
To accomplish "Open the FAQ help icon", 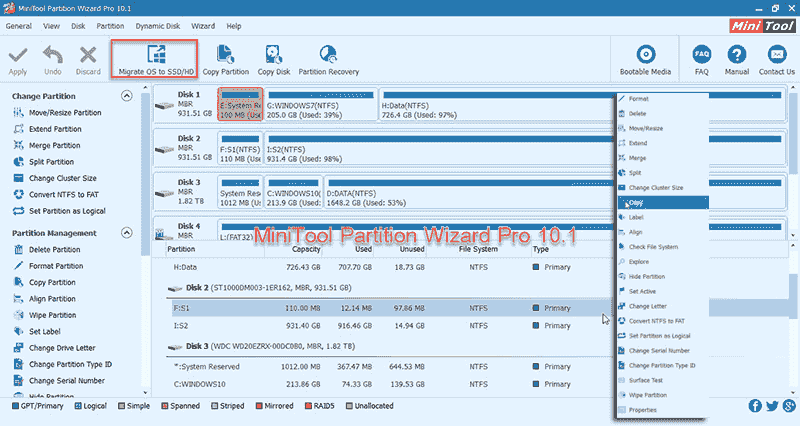I will point(701,54).
